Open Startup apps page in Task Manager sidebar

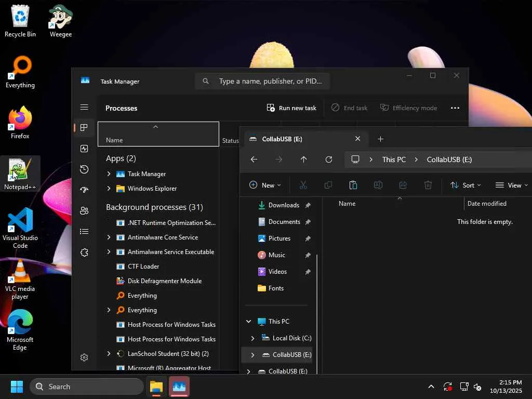point(84,190)
